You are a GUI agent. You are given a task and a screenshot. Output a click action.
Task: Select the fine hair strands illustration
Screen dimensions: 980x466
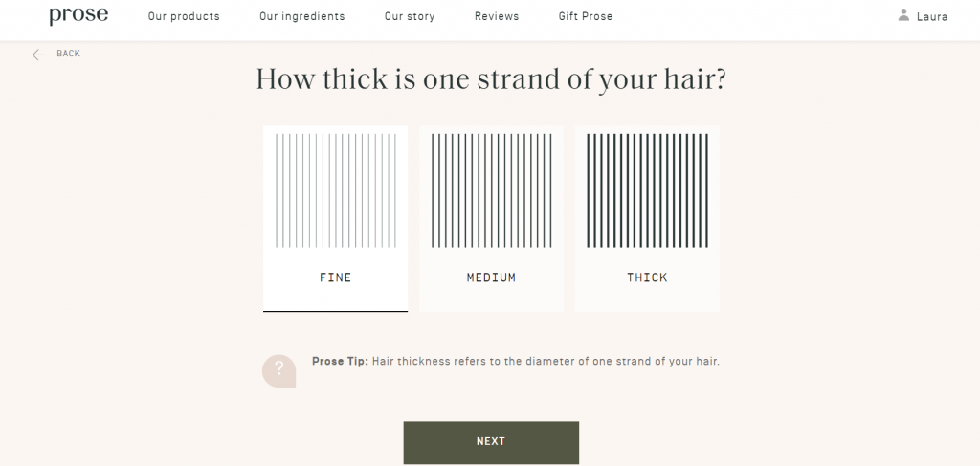[x=335, y=190]
